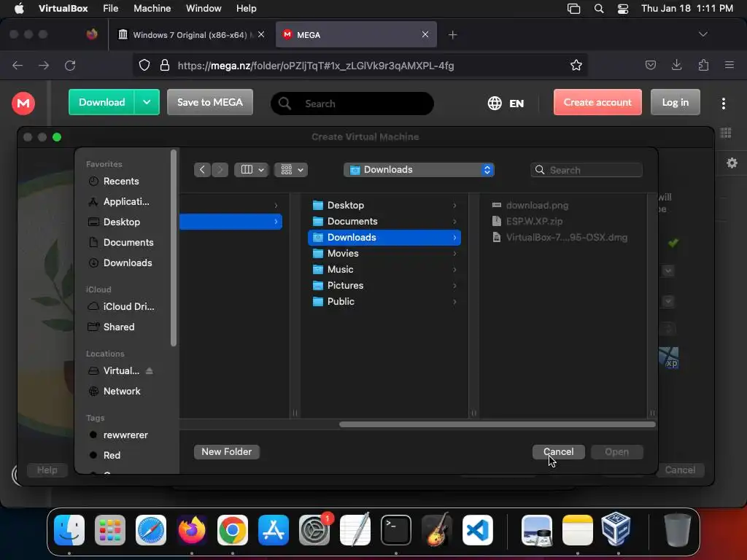Reload the Firefox page
The image size is (747, 560).
(x=70, y=65)
